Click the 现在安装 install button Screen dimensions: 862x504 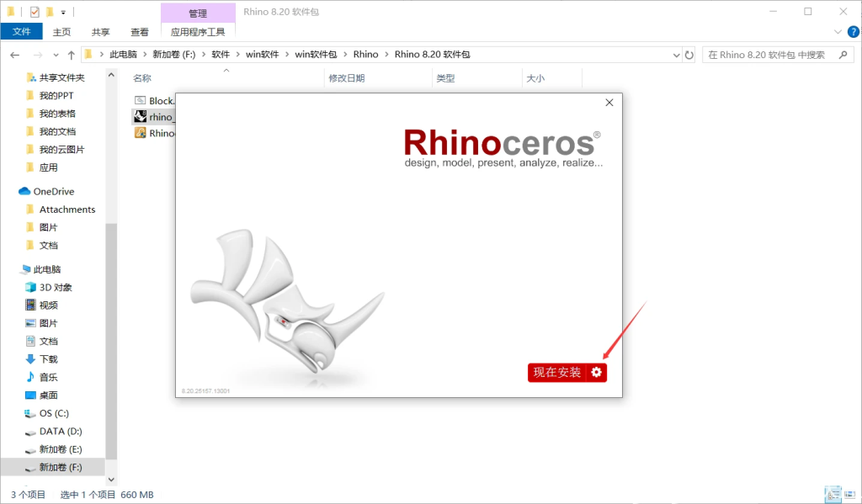(x=557, y=372)
